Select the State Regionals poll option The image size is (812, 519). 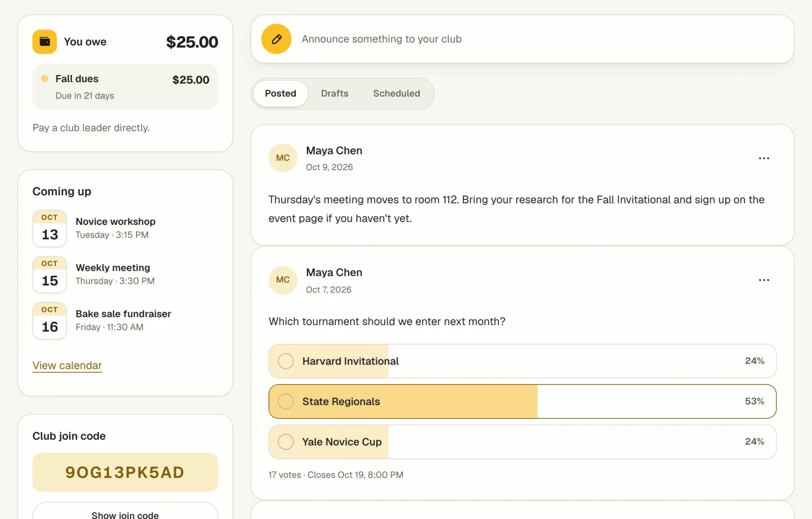[x=522, y=402]
